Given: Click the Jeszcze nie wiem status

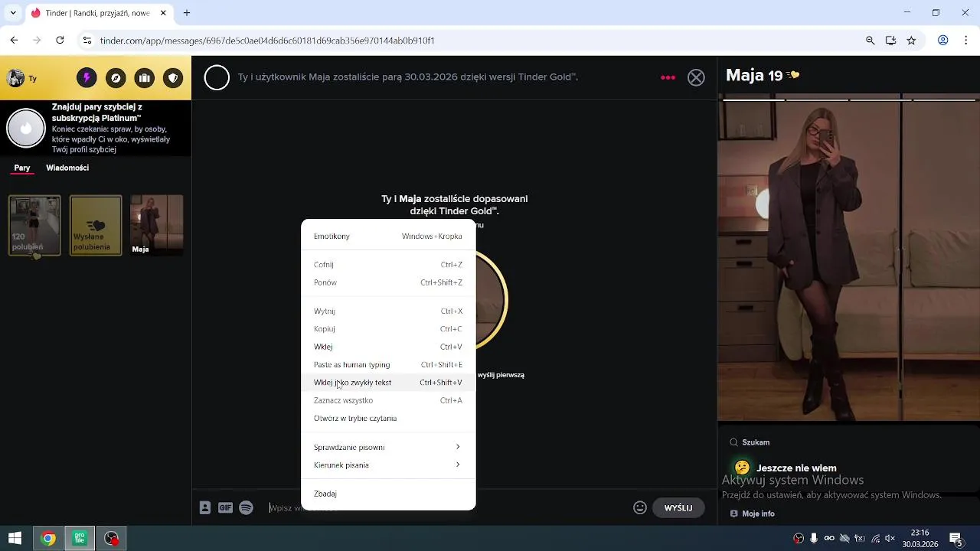Looking at the screenshot, I should point(796,468).
